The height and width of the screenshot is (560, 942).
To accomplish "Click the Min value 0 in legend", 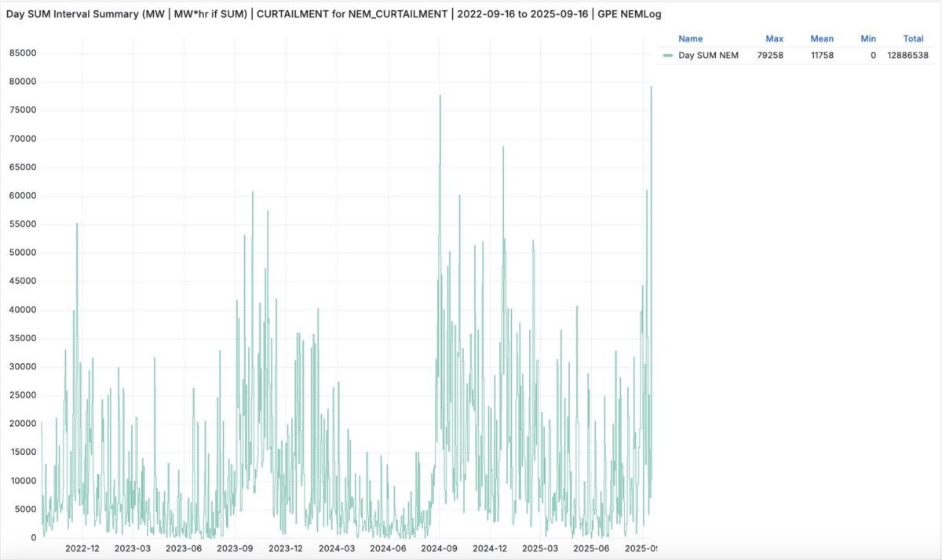I will coord(873,55).
